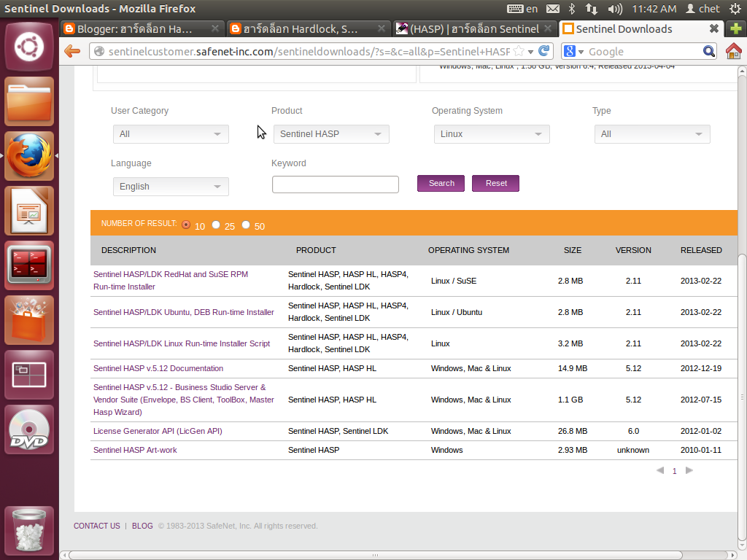Go to next results page arrow
The width and height of the screenshot is (747, 560).
pyautogui.click(x=689, y=470)
